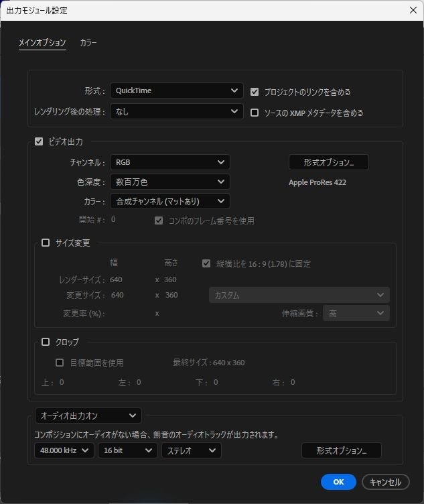This screenshot has height=504, width=424.
Task: Click the audio 形式オプション button
Action: tap(342, 450)
